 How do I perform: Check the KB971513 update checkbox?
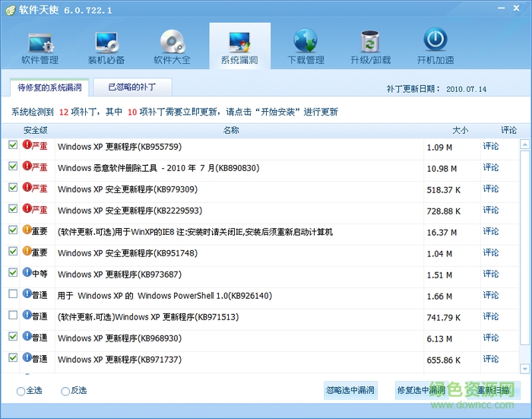tap(13, 315)
